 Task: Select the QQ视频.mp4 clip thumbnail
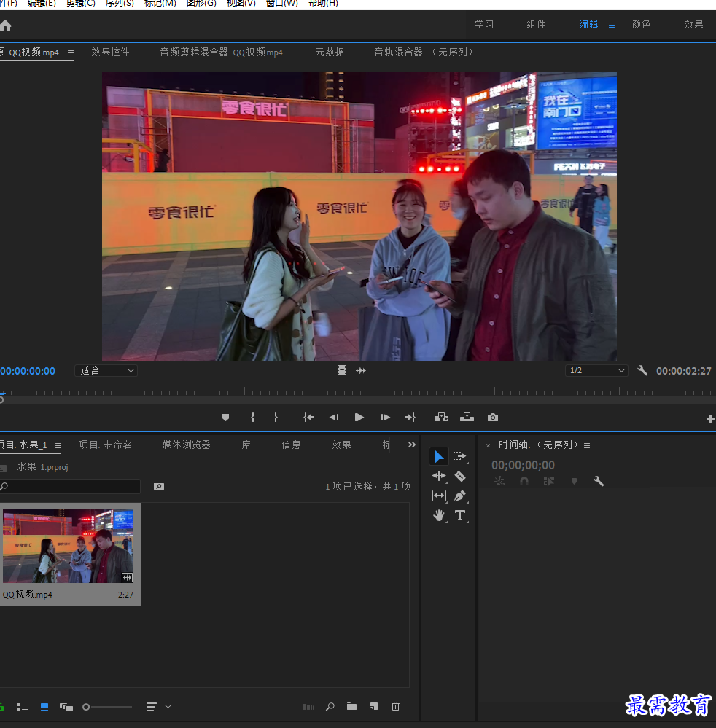69,546
